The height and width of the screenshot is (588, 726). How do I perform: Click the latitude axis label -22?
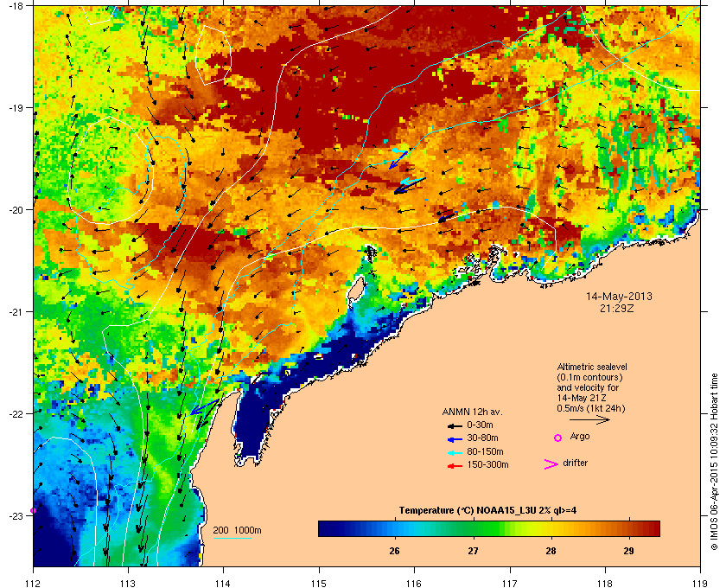(x=16, y=414)
